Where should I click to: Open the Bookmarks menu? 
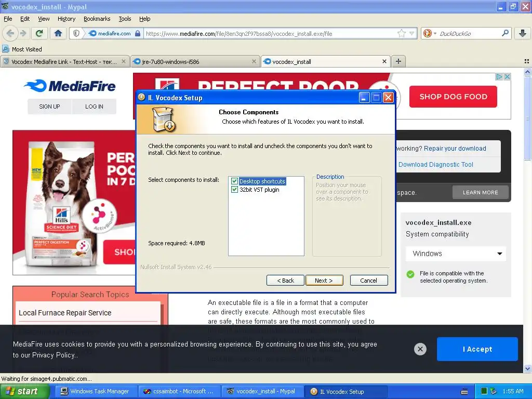(x=97, y=19)
